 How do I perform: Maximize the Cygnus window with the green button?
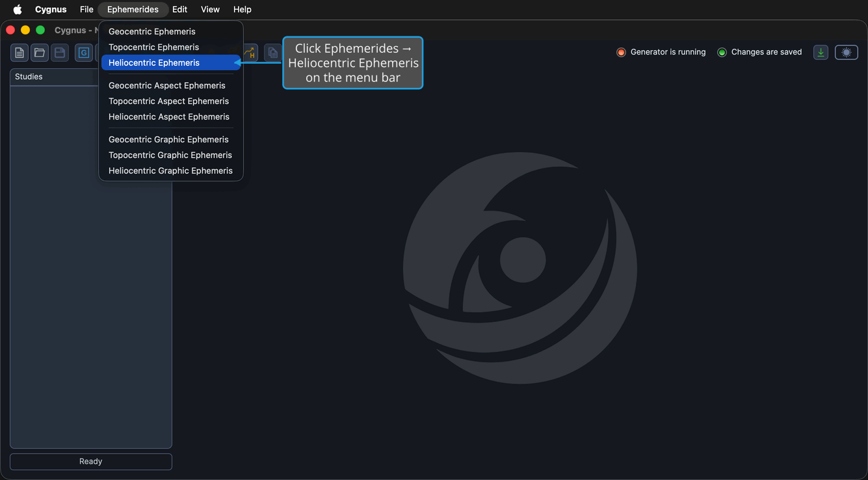coord(40,30)
